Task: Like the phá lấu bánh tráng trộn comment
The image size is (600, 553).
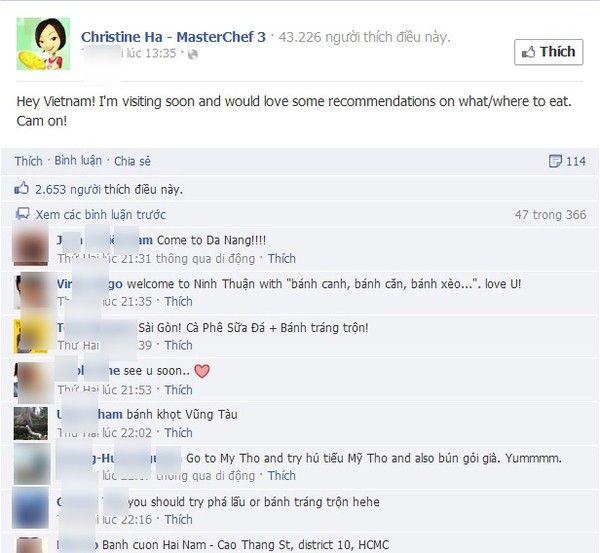Action: [179, 519]
